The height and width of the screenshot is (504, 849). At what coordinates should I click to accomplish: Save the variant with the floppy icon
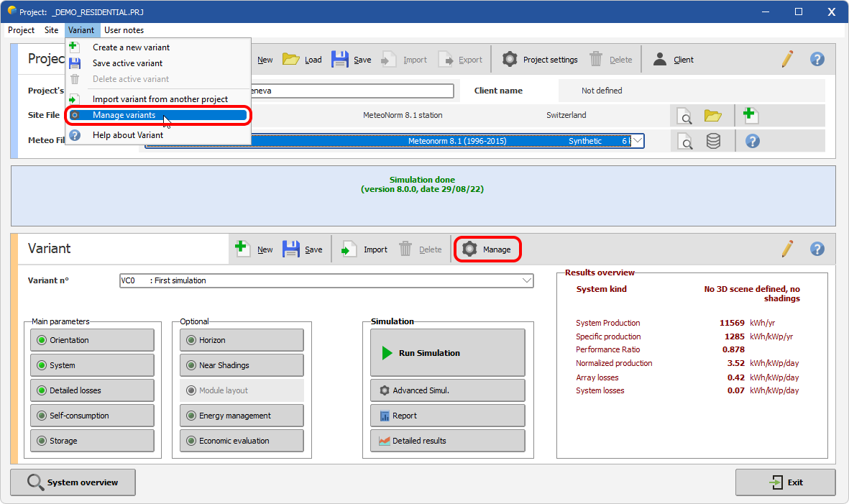290,249
